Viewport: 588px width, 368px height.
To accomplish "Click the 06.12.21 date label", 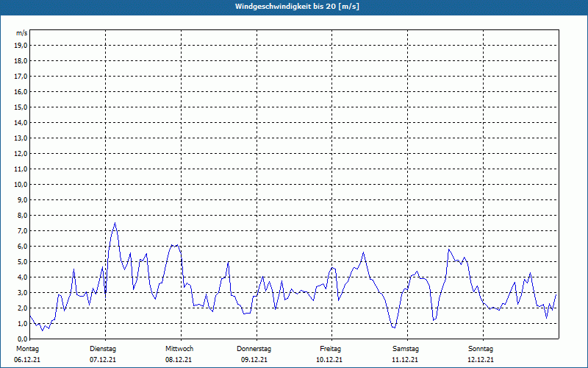I will click(x=27, y=360).
